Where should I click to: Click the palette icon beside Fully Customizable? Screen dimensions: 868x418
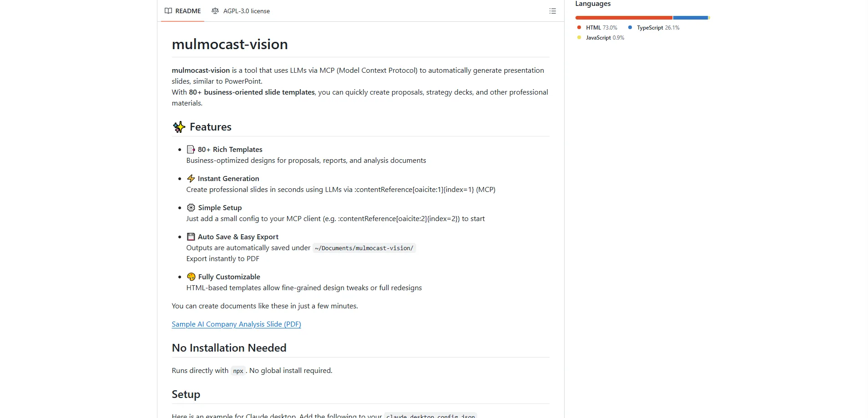[x=191, y=277]
